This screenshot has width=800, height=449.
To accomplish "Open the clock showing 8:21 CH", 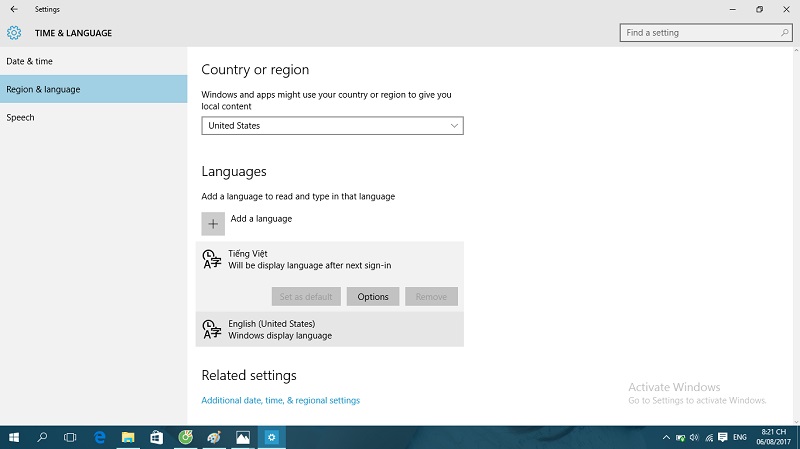I will click(773, 437).
